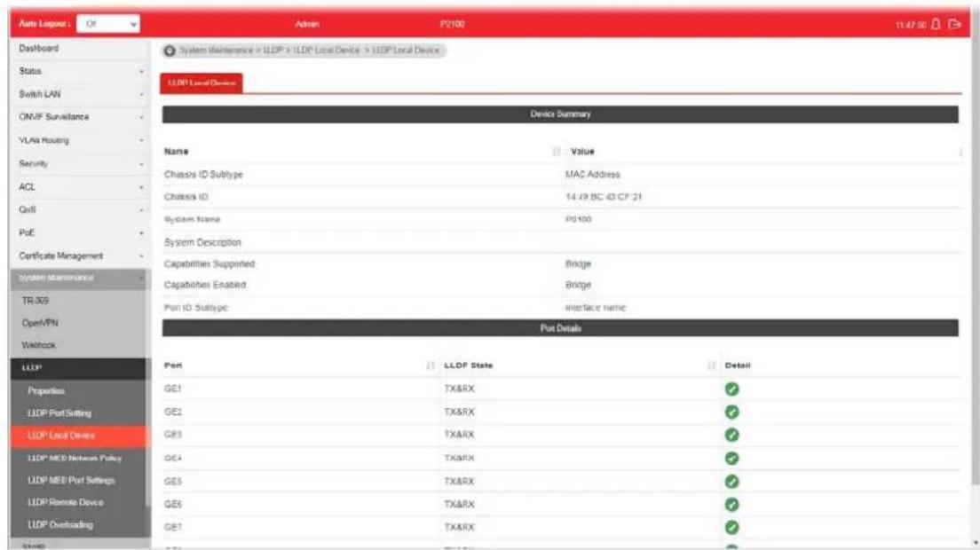Open detail check icon for GE4
The width and height of the screenshot is (980, 550).
click(x=731, y=459)
